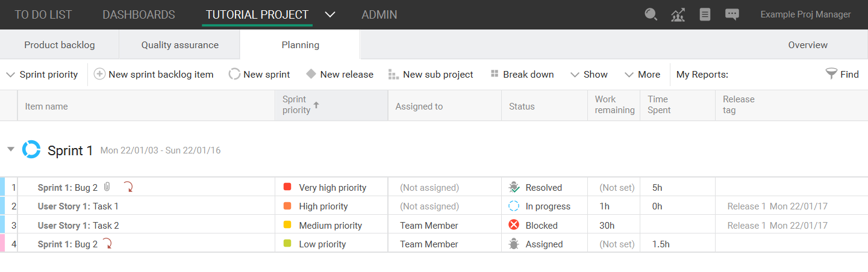
Task: Open the More dropdown menu
Action: [642, 75]
